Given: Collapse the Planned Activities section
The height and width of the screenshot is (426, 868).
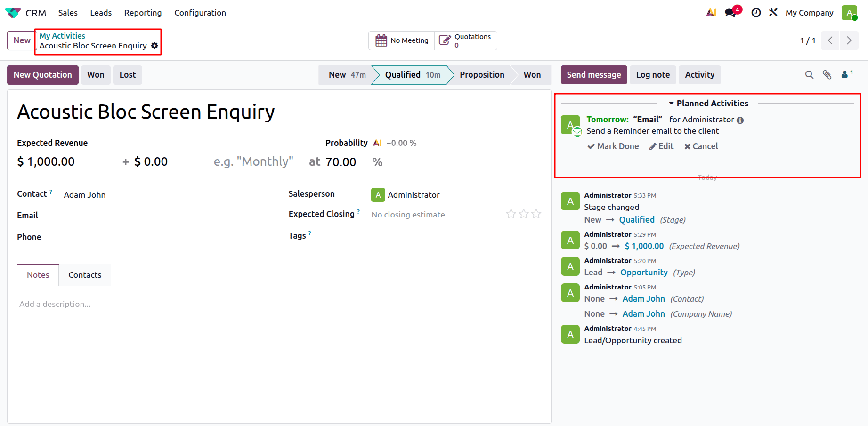Looking at the screenshot, I should click(x=708, y=103).
